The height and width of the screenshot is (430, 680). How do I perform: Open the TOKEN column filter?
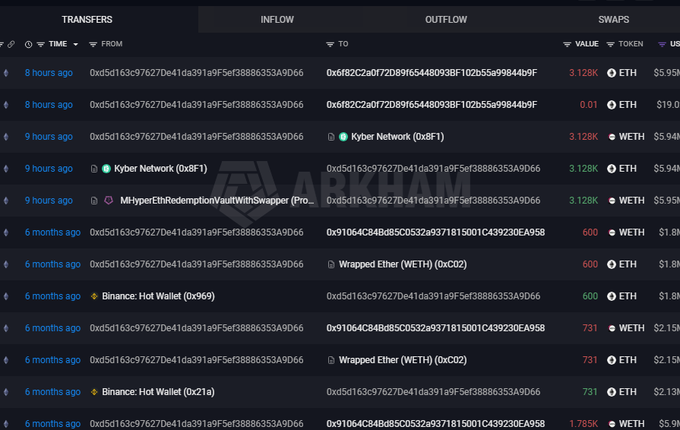(610, 44)
